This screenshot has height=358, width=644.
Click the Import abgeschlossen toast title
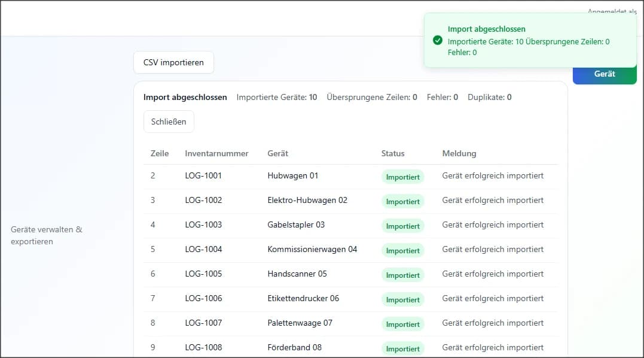point(486,29)
